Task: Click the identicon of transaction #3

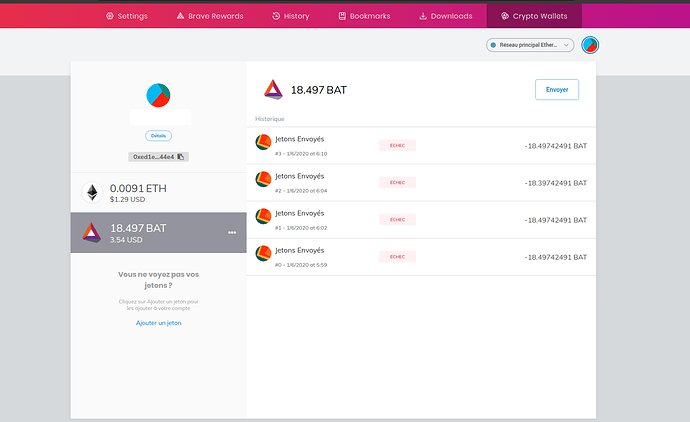Action: pyautogui.click(x=263, y=142)
